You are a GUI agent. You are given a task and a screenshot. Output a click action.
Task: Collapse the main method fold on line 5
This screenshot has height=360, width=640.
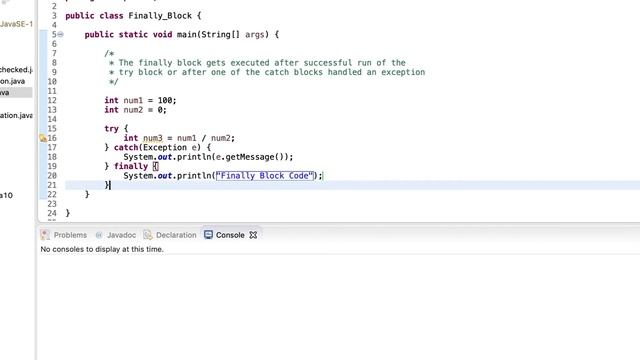tap(60, 34)
